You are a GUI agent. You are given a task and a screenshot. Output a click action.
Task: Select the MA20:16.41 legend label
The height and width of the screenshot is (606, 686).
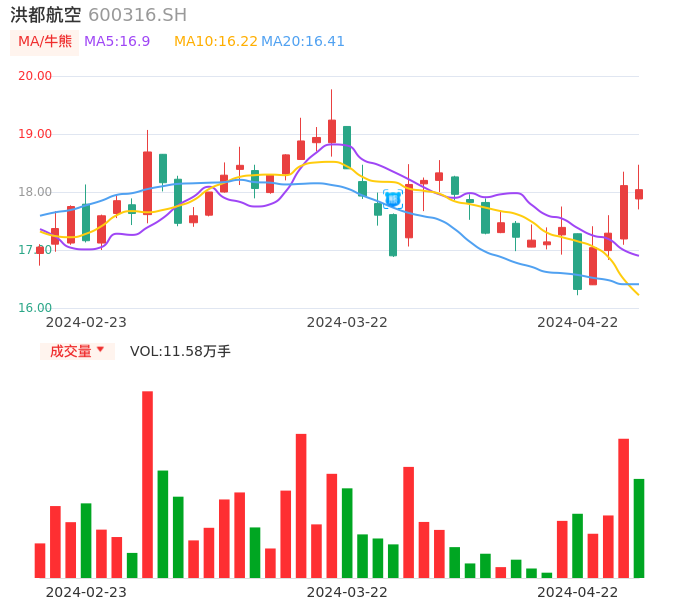[x=303, y=42]
